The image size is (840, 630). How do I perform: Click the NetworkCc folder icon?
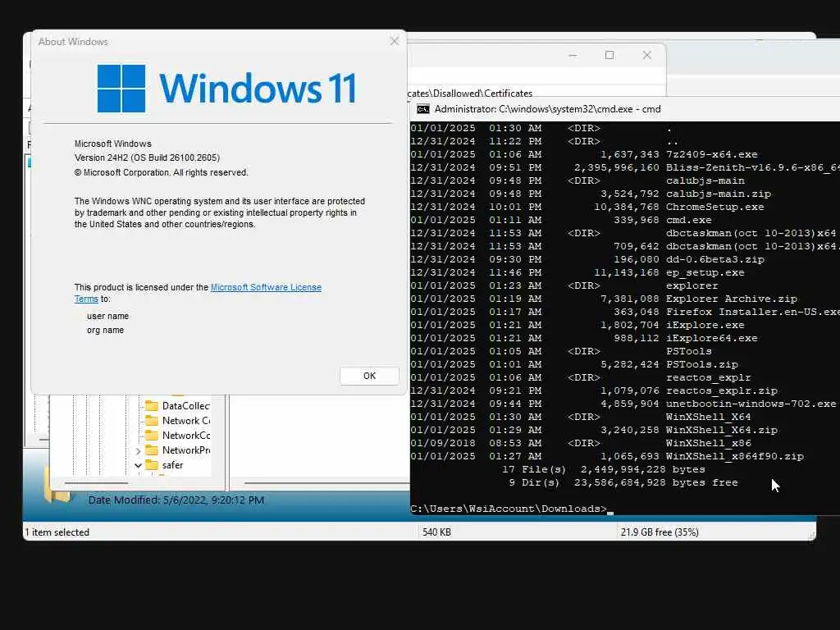click(152, 436)
